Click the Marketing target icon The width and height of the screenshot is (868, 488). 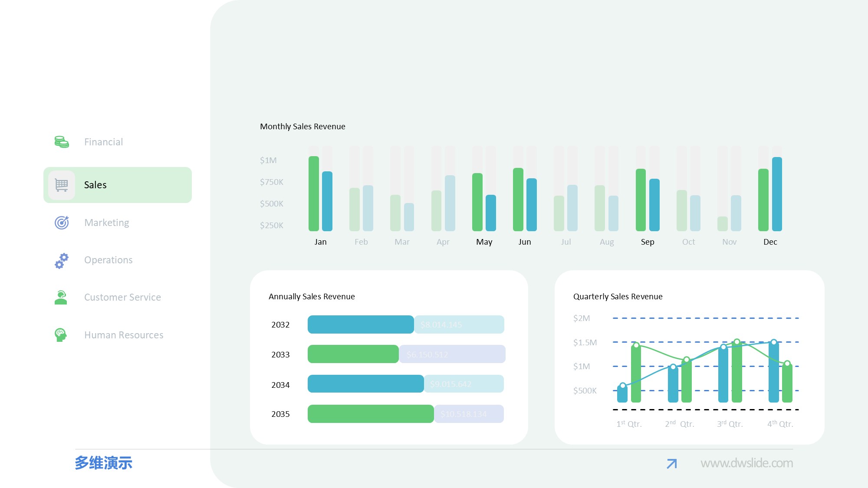(62, 223)
